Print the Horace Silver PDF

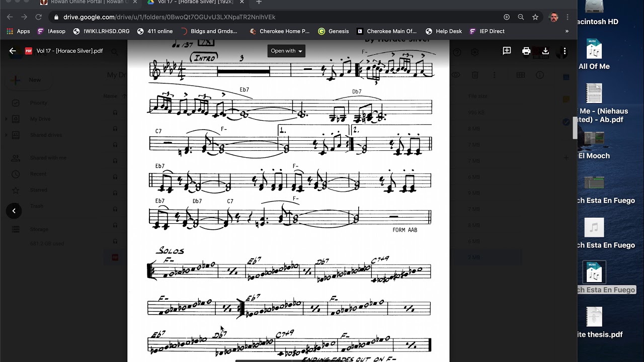[526, 51]
